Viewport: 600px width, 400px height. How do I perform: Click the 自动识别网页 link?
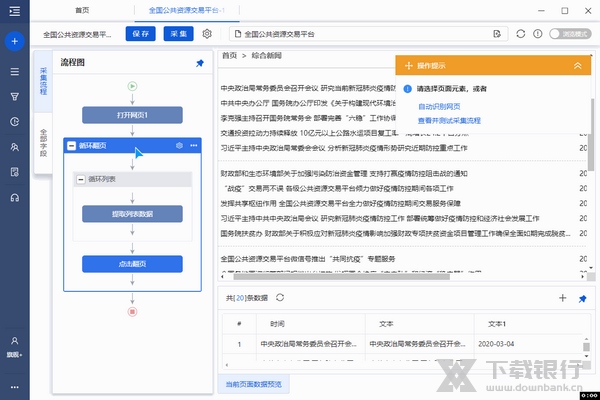439,106
